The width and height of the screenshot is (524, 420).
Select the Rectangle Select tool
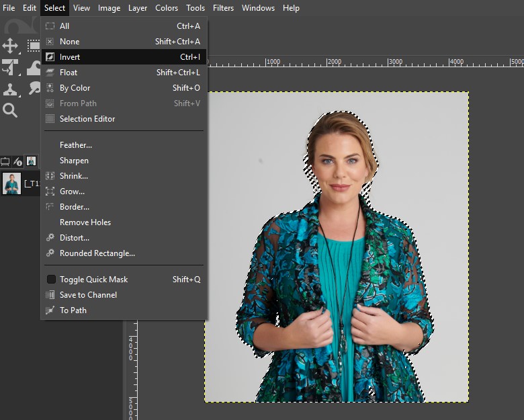(34, 46)
